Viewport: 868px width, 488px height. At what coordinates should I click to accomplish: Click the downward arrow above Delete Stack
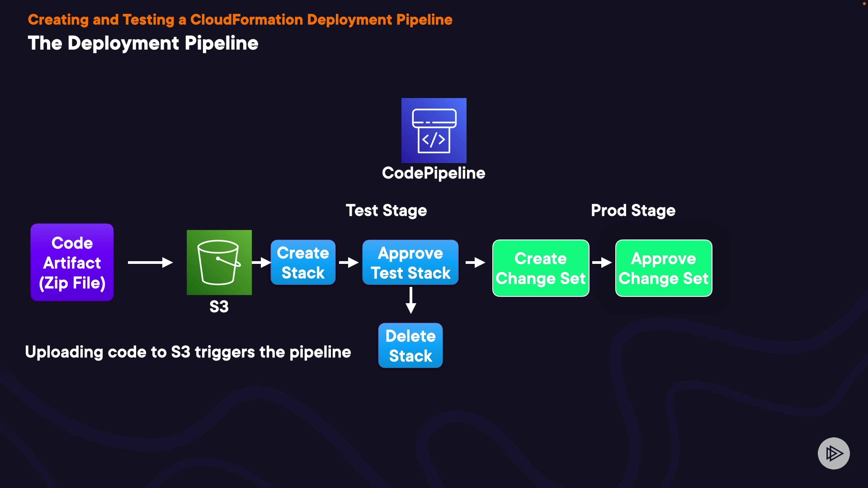[x=410, y=300]
